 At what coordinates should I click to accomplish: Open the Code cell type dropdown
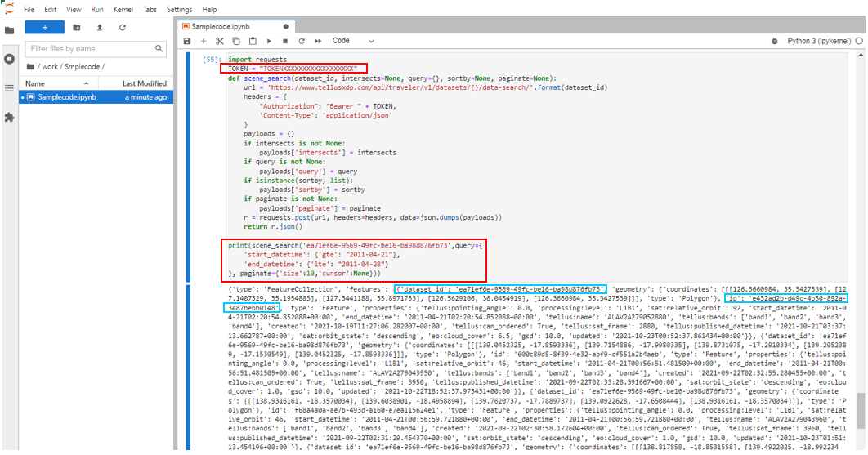[353, 41]
